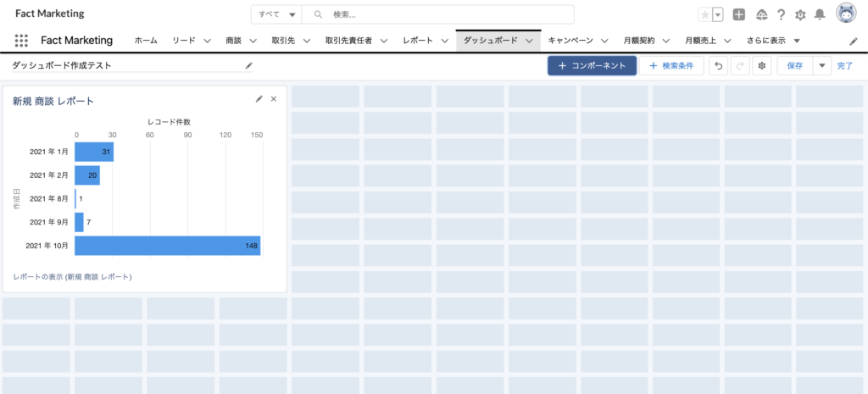Click the 保存 save button

pyautogui.click(x=795, y=66)
